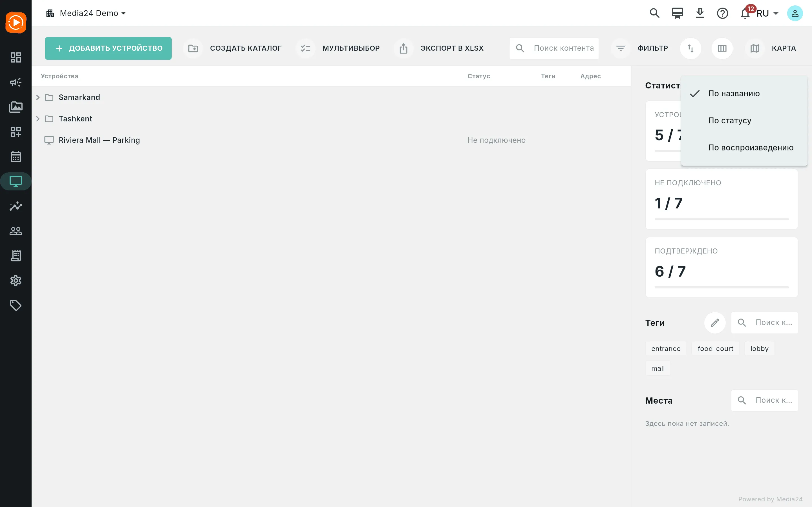The height and width of the screenshot is (507, 812).
Task: Click the Поиск контента search field
Action: pos(554,48)
